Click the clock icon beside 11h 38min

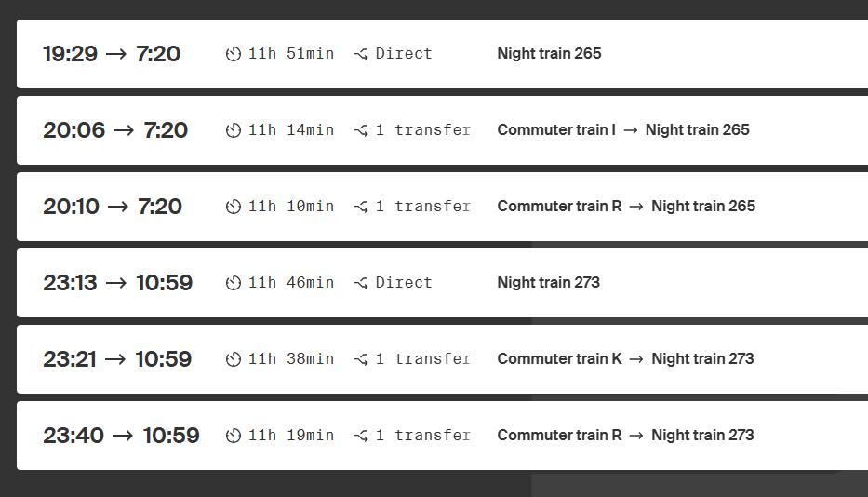pyautogui.click(x=234, y=359)
